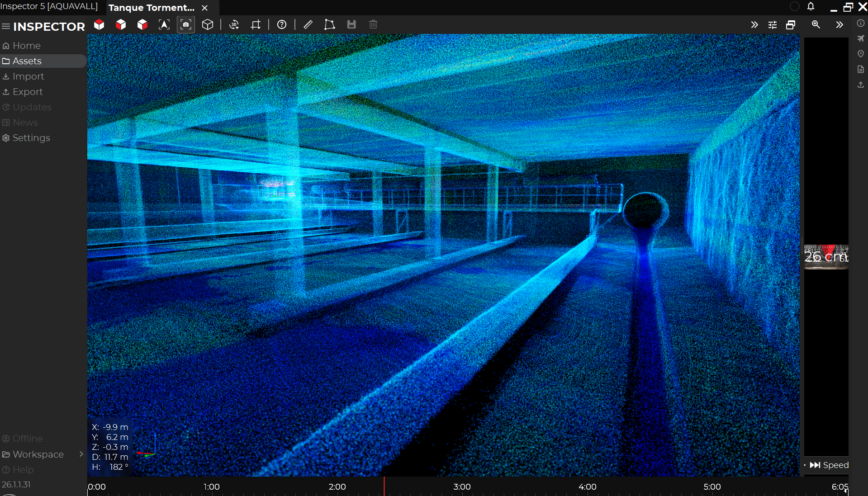Viewport: 868px width, 496px height.
Task: Click the trash delete icon
Action: pyautogui.click(x=373, y=24)
